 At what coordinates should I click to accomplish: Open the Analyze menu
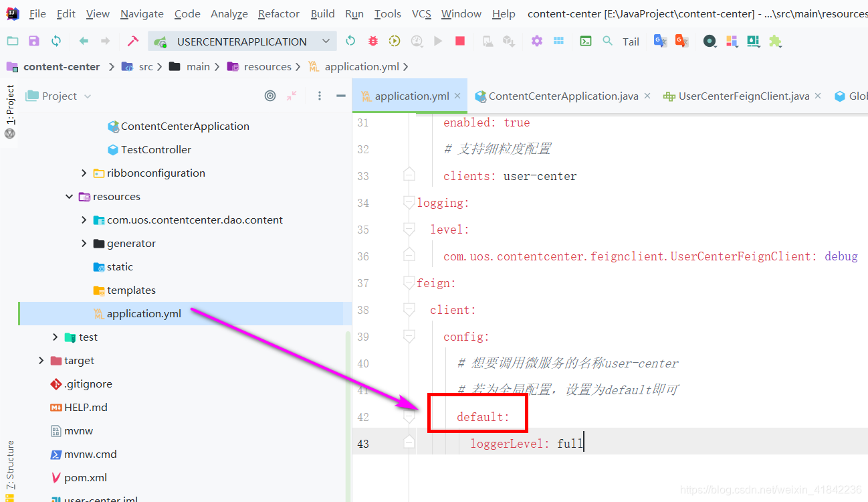click(x=229, y=13)
